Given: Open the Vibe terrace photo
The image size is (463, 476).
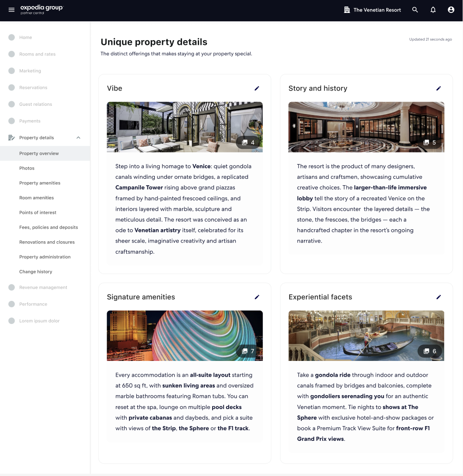Looking at the screenshot, I should pyautogui.click(x=184, y=127).
